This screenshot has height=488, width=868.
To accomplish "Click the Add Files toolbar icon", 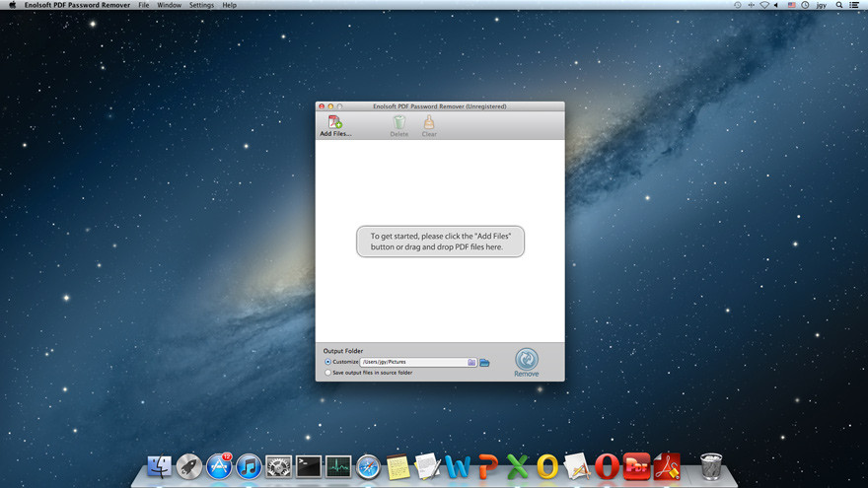I will click(335, 126).
